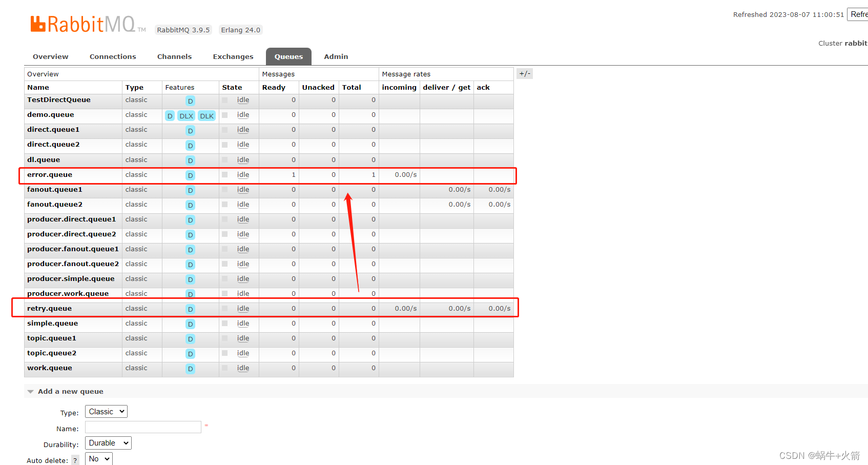Sort queues by Type column

pyautogui.click(x=134, y=88)
